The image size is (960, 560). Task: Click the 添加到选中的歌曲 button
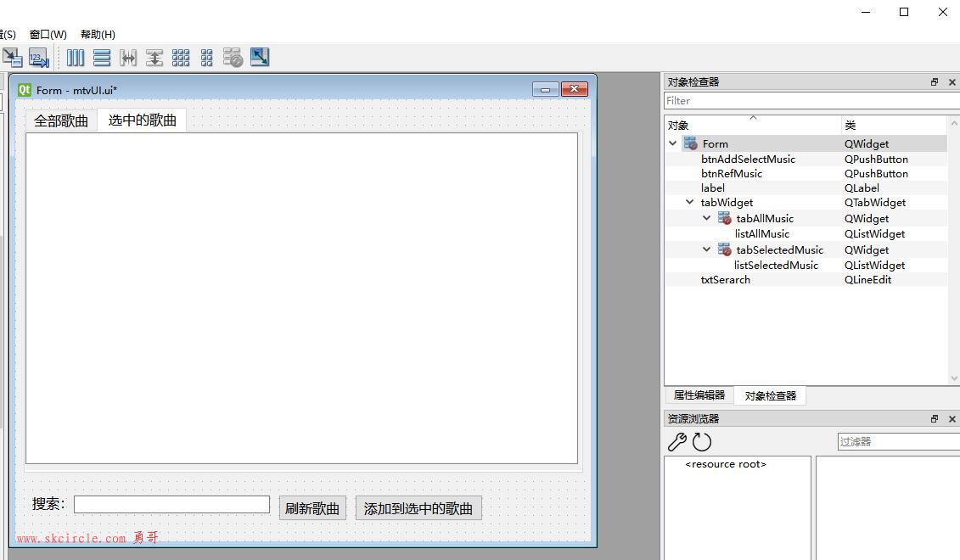[418, 508]
